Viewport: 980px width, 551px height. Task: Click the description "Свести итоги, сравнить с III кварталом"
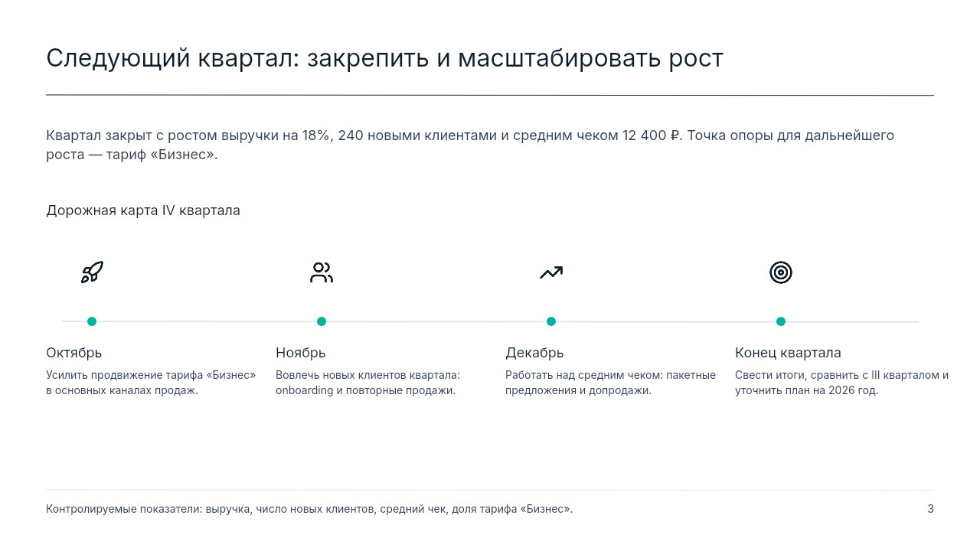coord(842,383)
